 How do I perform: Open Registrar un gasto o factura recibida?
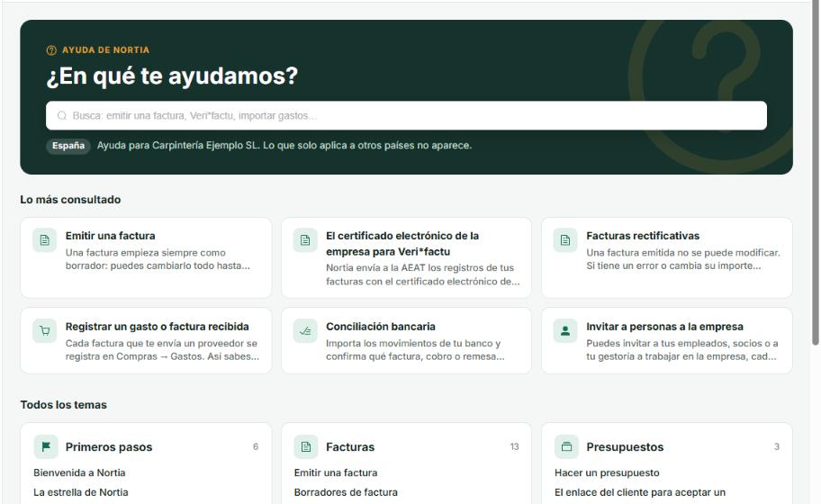click(x=146, y=341)
